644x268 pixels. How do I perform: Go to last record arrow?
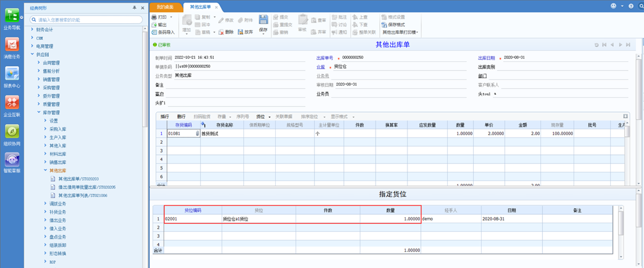628,44
